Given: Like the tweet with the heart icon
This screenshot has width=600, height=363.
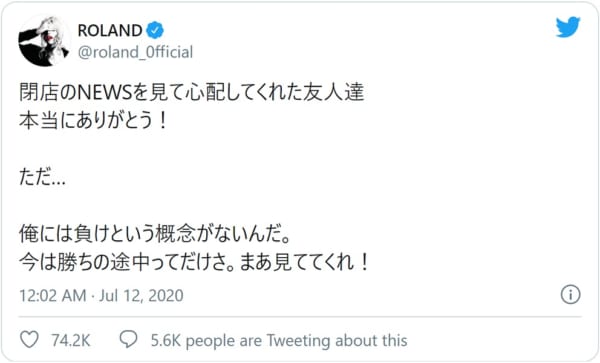Looking at the screenshot, I should tap(29, 339).
